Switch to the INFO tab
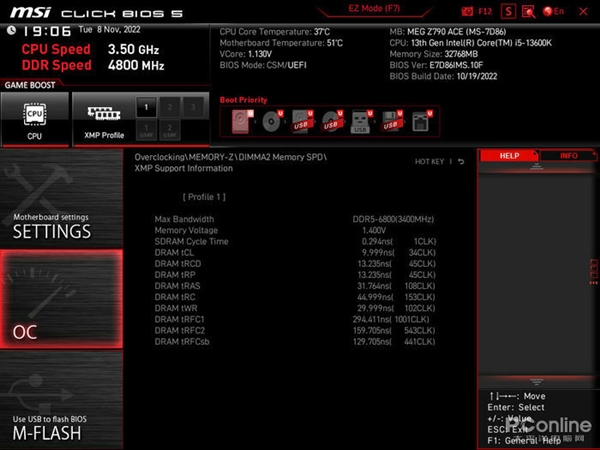Viewport: 600px width, 450px height. point(568,156)
